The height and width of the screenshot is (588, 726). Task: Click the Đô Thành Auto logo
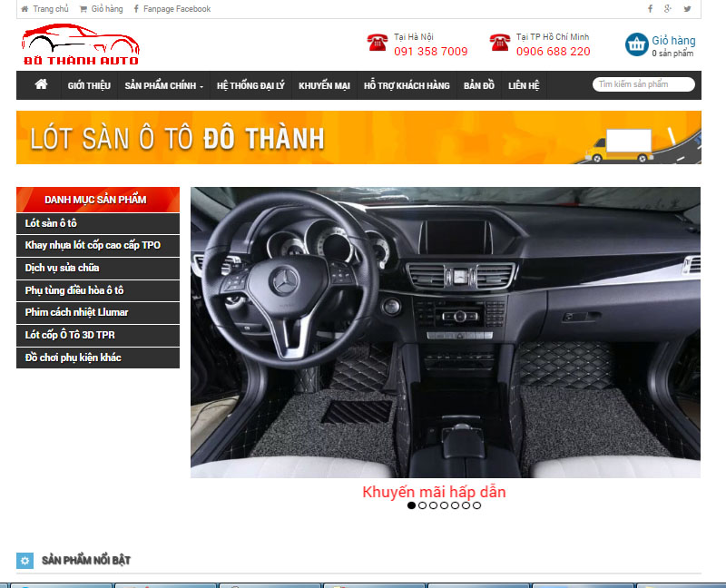[81, 44]
